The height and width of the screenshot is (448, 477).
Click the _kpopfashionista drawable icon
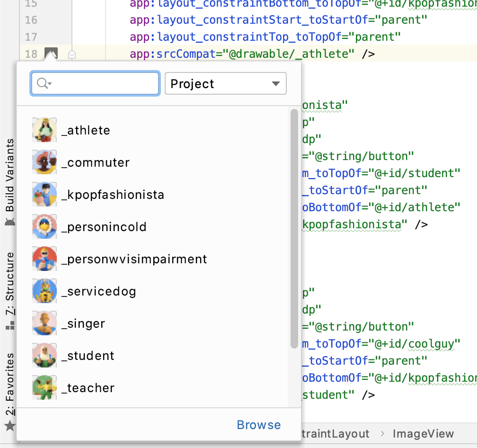click(44, 194)
